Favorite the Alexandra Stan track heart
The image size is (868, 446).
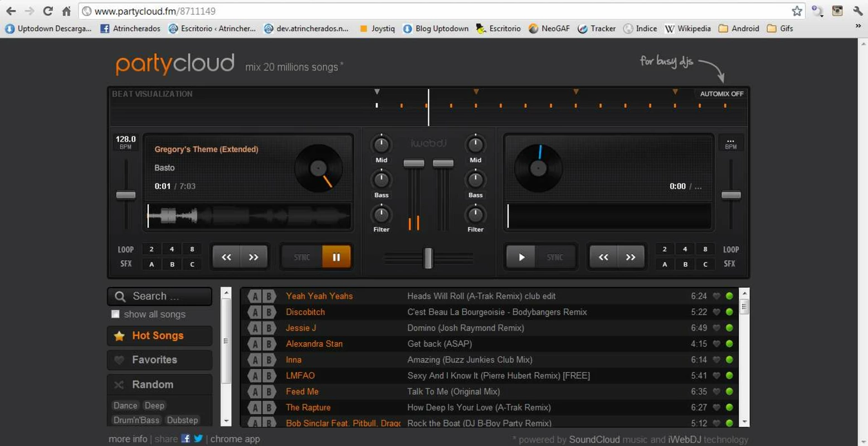pyautogui.click(x=716, y=344)
